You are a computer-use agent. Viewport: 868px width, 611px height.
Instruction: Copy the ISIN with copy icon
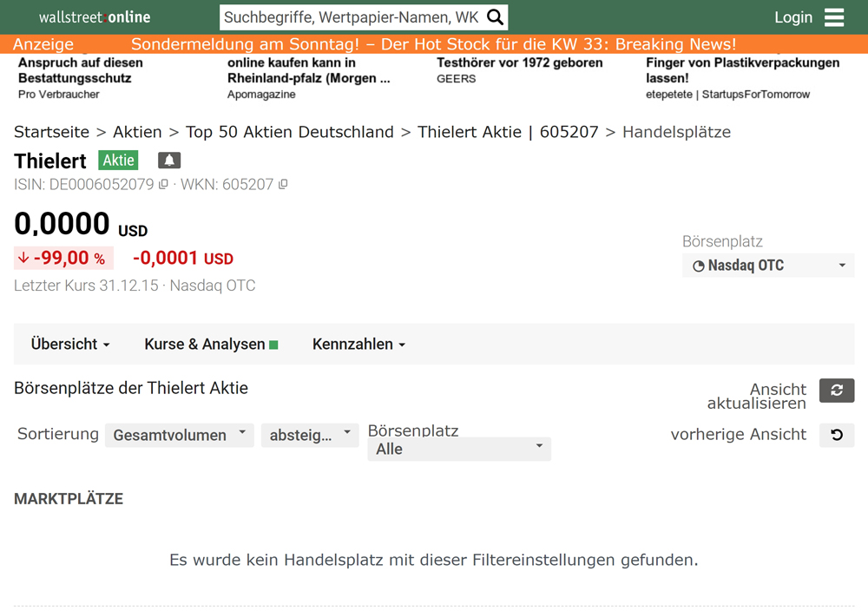[x=163, y=184]
